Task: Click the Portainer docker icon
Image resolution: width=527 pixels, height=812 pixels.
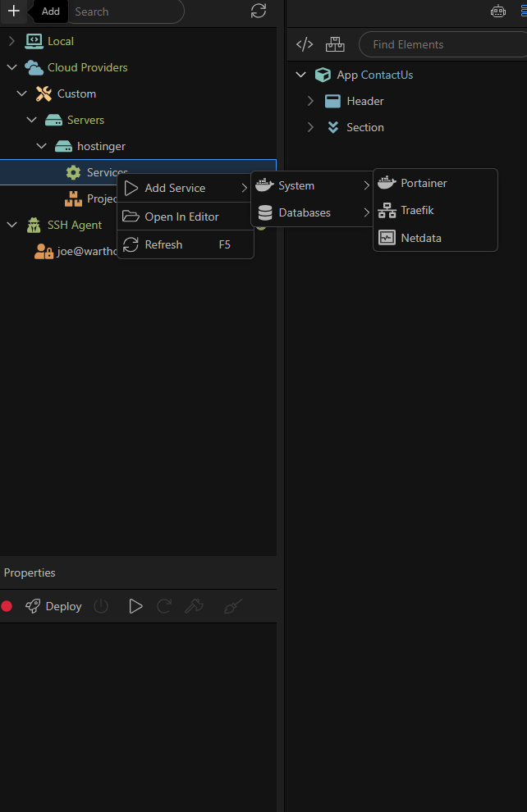Action: [x=387, y=182]
